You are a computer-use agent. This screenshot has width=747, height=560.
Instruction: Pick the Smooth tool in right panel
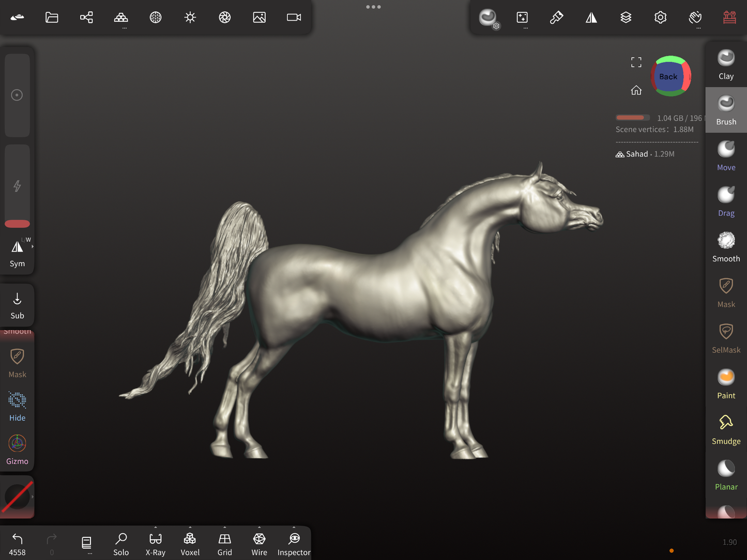click(726, 247)
